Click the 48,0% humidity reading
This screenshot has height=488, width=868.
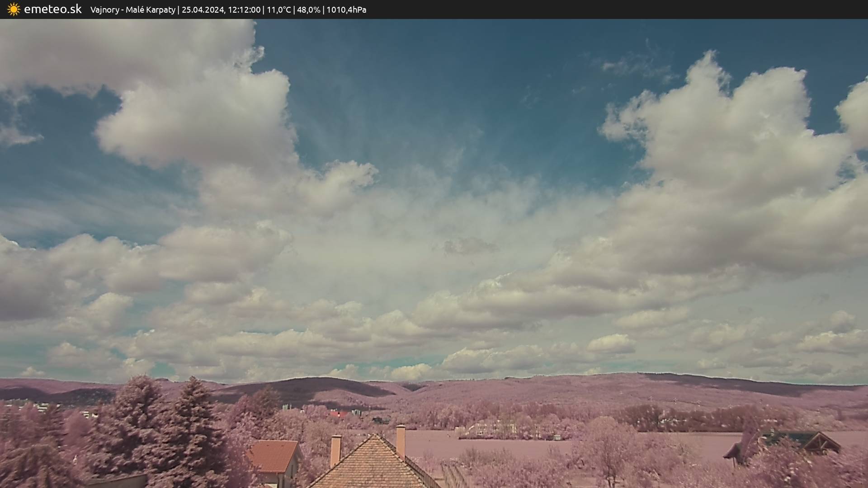pos(308,10)
